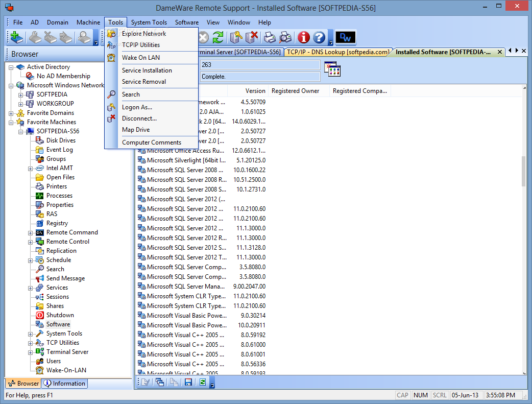The width and height of the screenshot is (532, 404).
Task: Switch to the Information bottom tab
Action: click(x=65, y=383)
